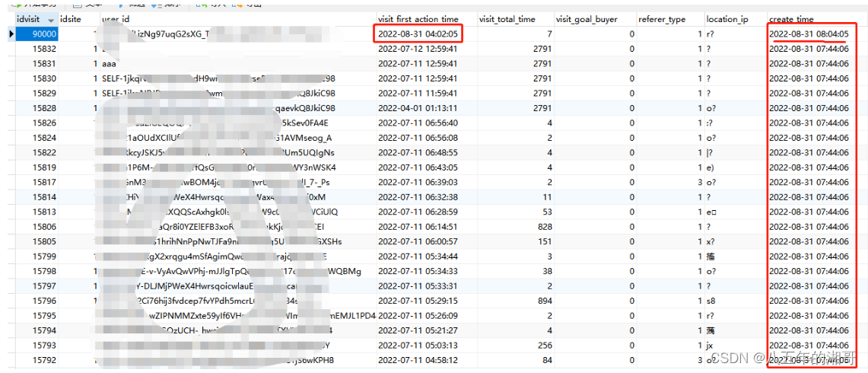Select the referer_type column header

pyautogui.click(x=669, y=19)
